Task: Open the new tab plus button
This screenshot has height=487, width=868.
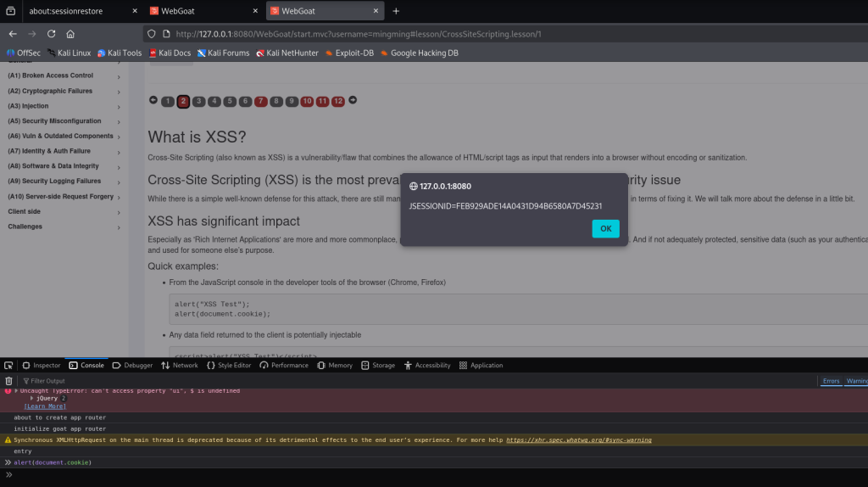Action: 396,11
